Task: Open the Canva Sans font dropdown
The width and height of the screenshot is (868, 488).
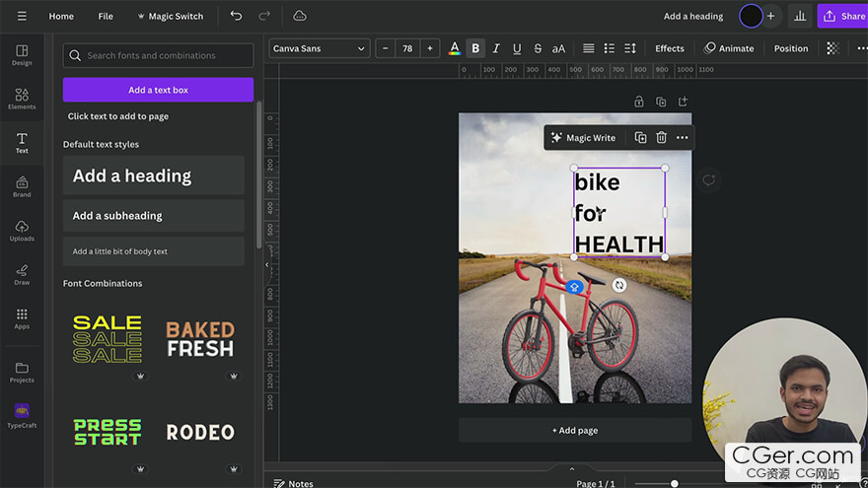Action: click(x=320, y=48)
